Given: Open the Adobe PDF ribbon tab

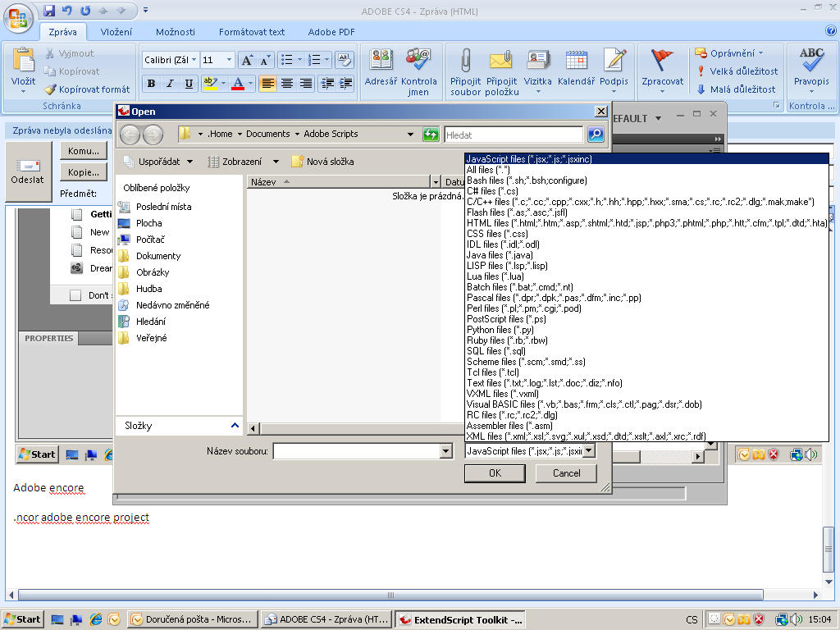Looking at the screenshot, I should coord(331,32).
